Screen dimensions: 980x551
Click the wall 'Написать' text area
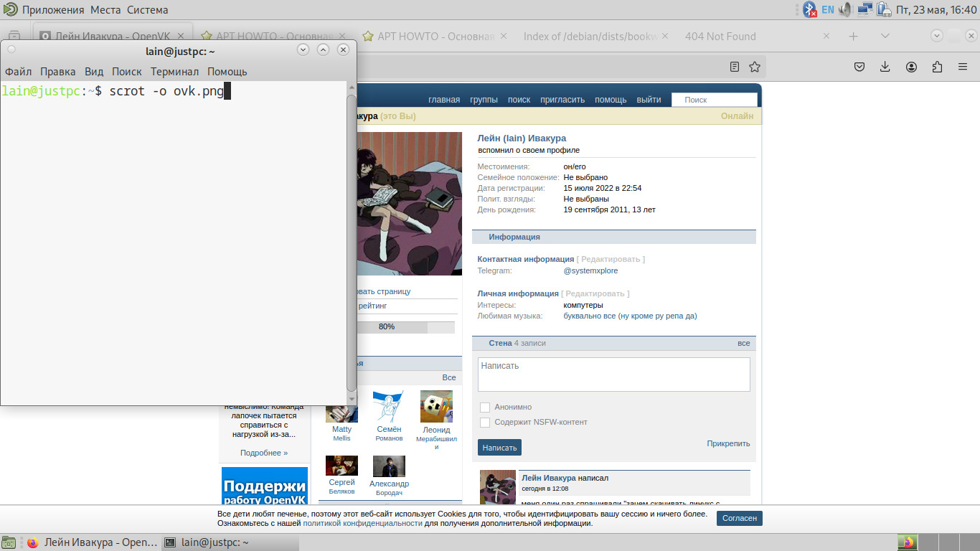[614, 375]
